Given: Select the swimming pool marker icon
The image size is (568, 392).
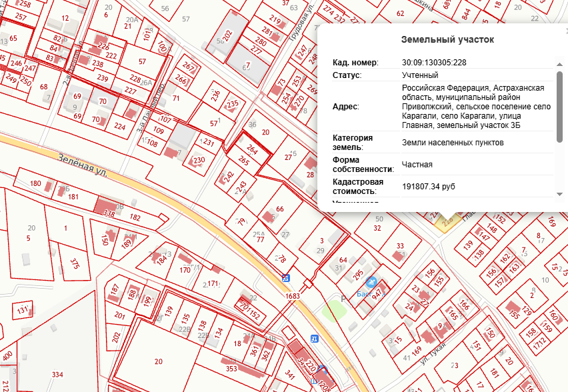Looking at the screenshot, I should (371, 282).
